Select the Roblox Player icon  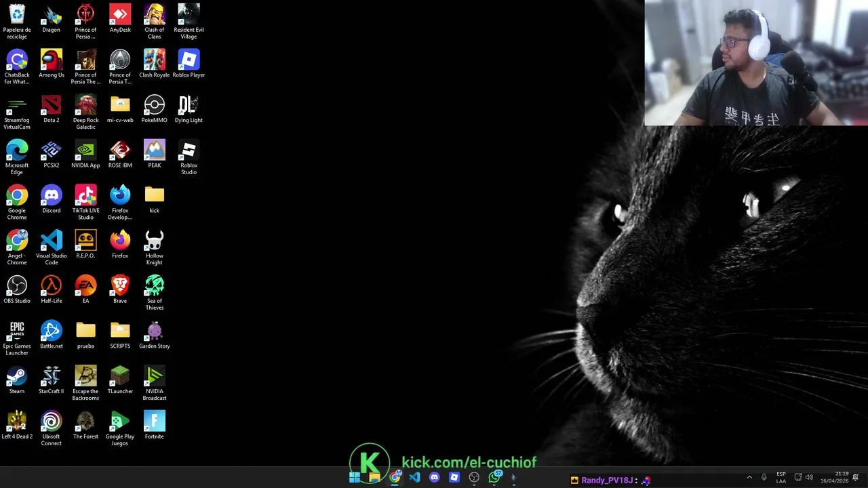[x=189, y=64]
